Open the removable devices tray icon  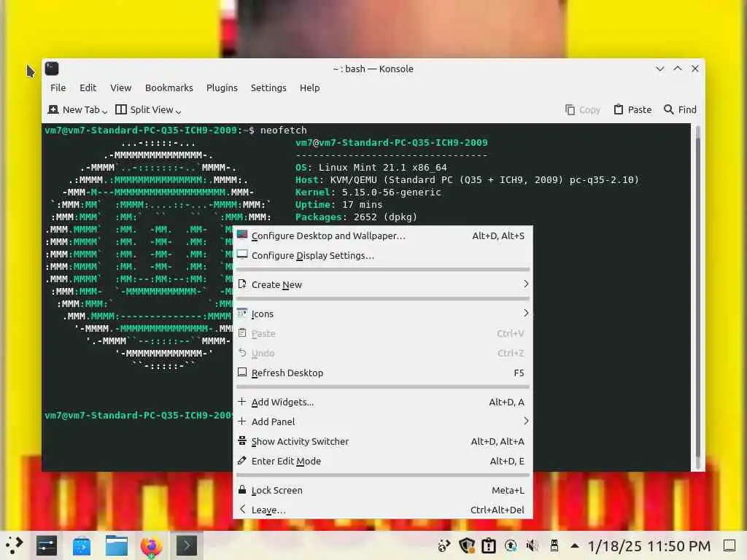coord(554,545)
